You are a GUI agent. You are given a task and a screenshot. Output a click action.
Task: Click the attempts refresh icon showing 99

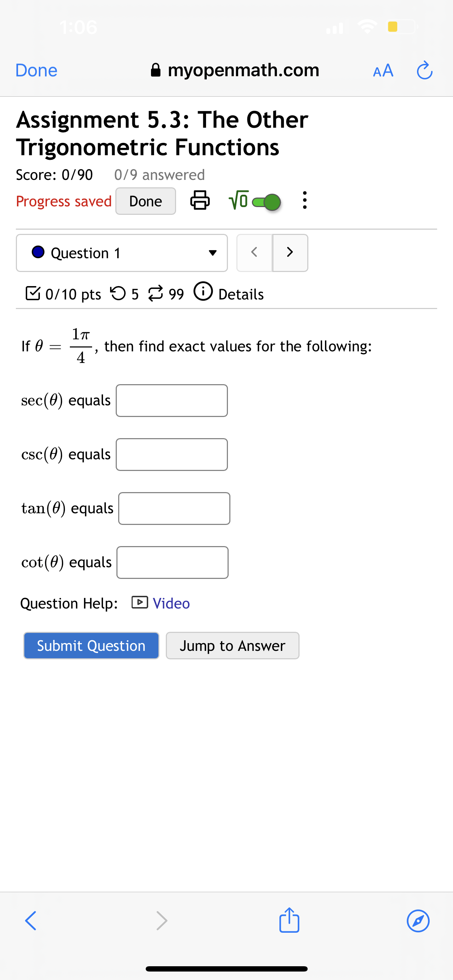[157, 293]
